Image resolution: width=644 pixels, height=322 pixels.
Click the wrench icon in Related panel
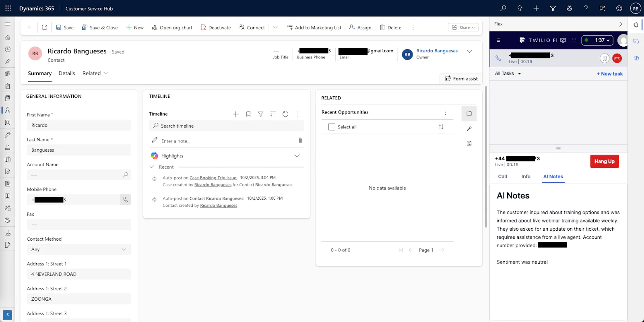[x=469, y=129]
